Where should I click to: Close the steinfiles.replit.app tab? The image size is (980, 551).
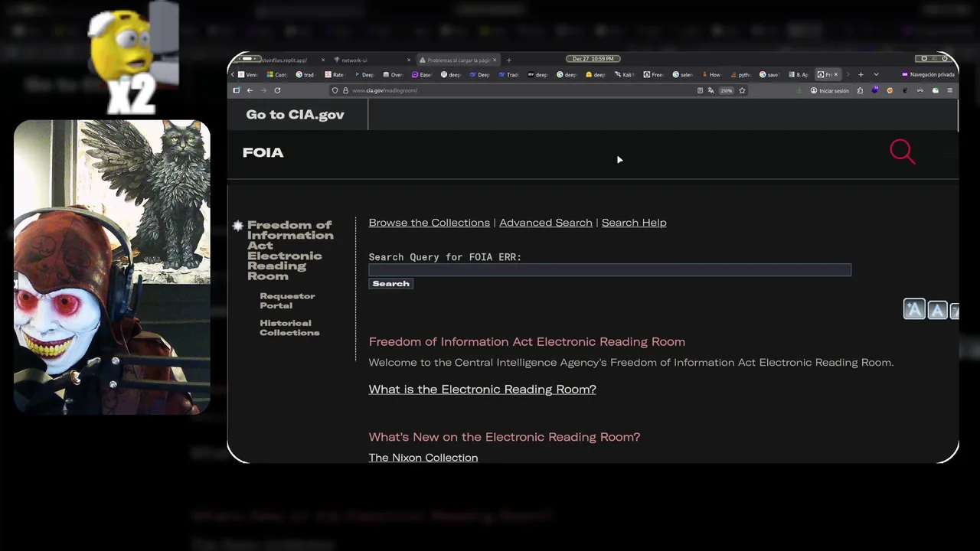pyautogui.click(x=323, y=60)
